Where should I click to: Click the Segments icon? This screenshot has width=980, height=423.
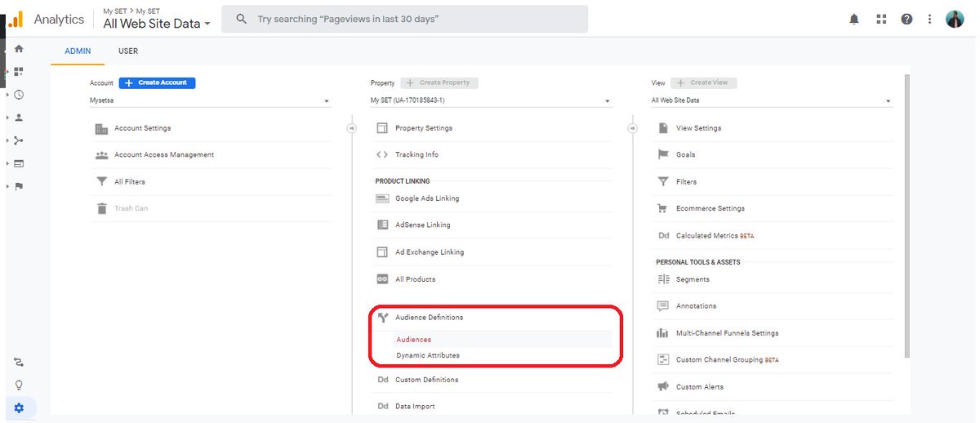pyautogui.click(x=662, y=279)
